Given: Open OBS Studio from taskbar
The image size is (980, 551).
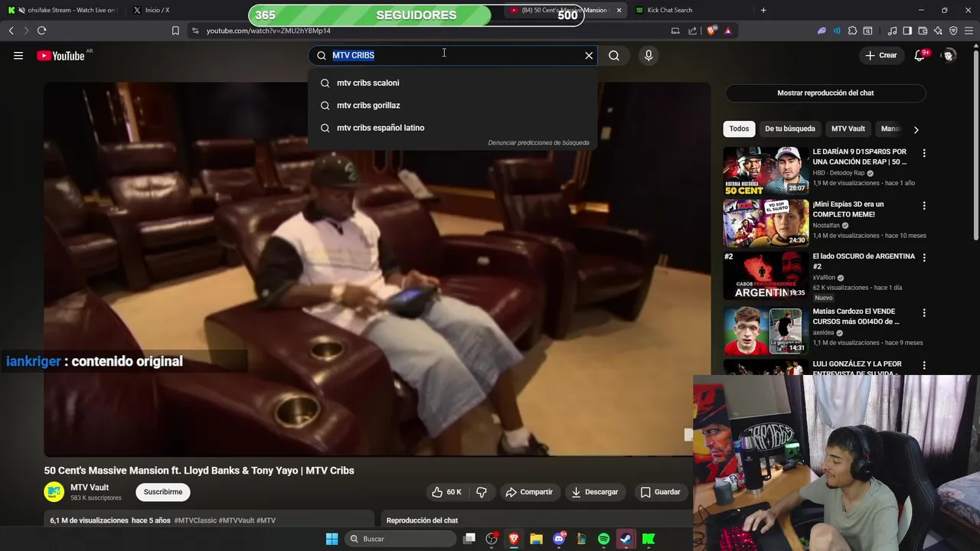Looking at the screenshot, I should pyautogui.click(x=492, y=539).
